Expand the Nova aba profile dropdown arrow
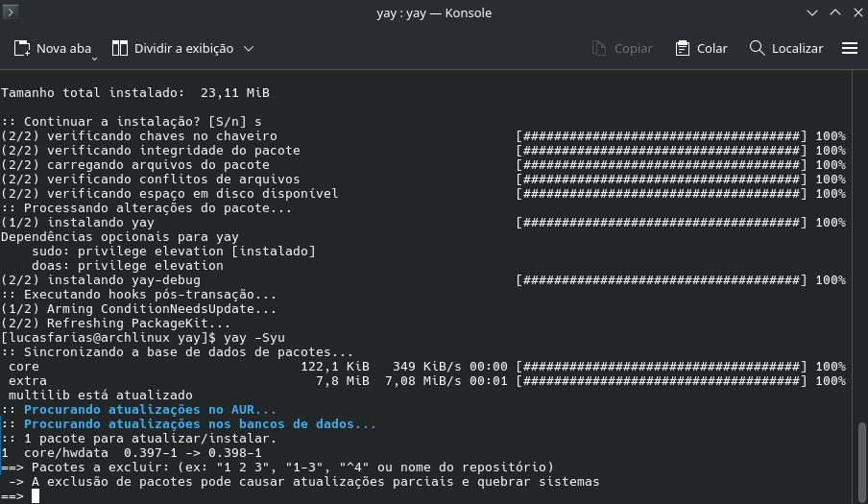This screenshot has height=504, width=868. point(94,60)
